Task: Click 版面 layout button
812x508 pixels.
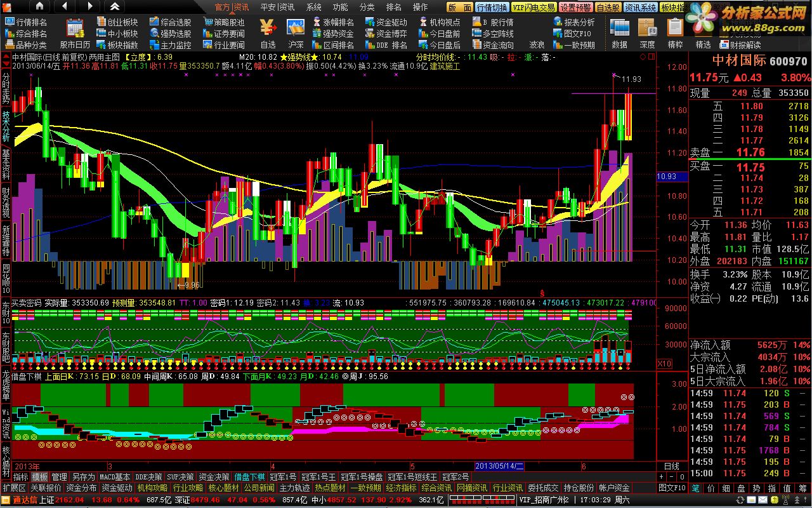Action: pyautogui.click(x=459, y=7)
